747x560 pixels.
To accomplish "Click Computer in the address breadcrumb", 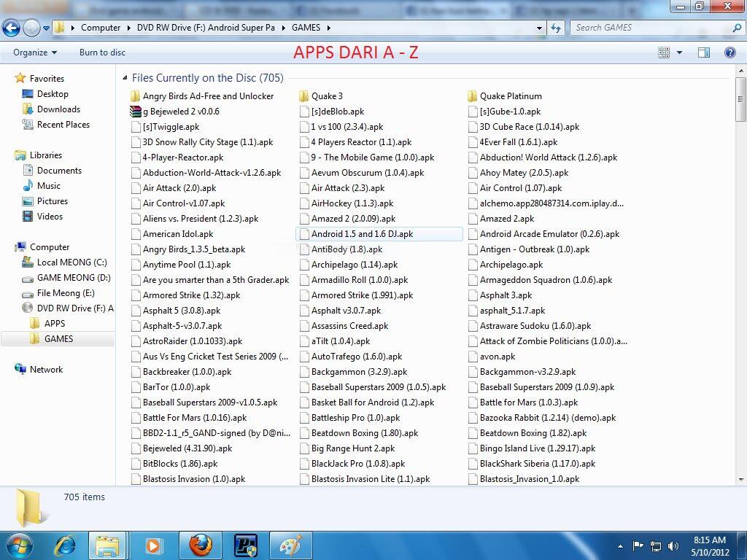I will click(101, 28).
